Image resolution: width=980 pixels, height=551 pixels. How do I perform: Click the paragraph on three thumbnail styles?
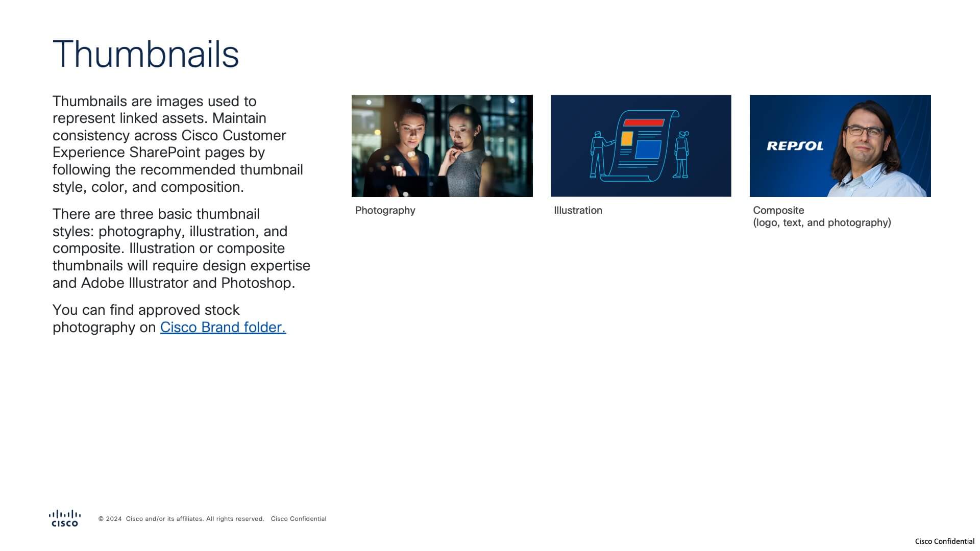[181, 248]
